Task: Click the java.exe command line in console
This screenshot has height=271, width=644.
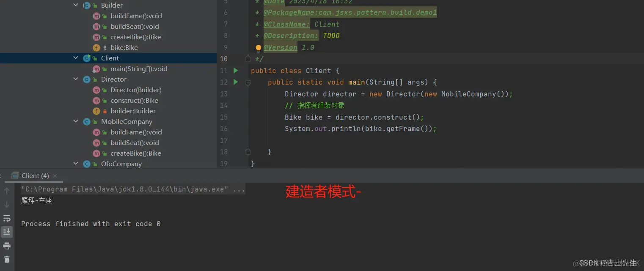Action: point(133,189)
